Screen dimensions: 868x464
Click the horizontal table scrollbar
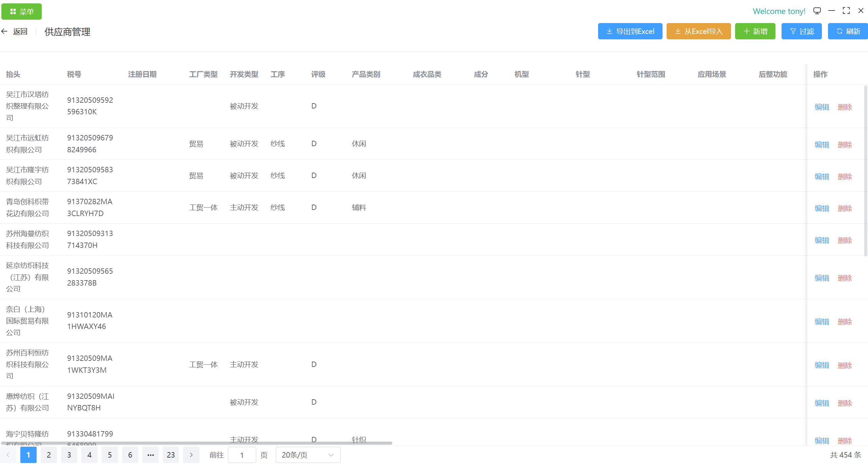click(x=197, y=443)
